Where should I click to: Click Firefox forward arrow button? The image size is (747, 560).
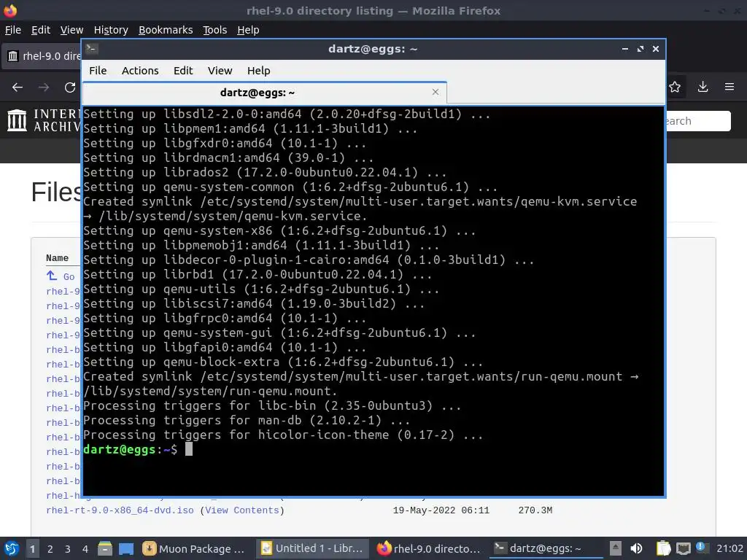point(43,87)
